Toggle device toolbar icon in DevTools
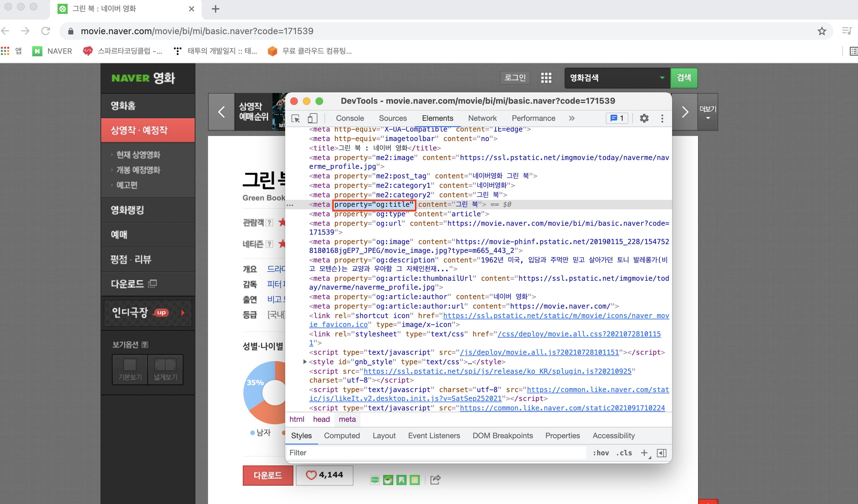 click(312, 118)
